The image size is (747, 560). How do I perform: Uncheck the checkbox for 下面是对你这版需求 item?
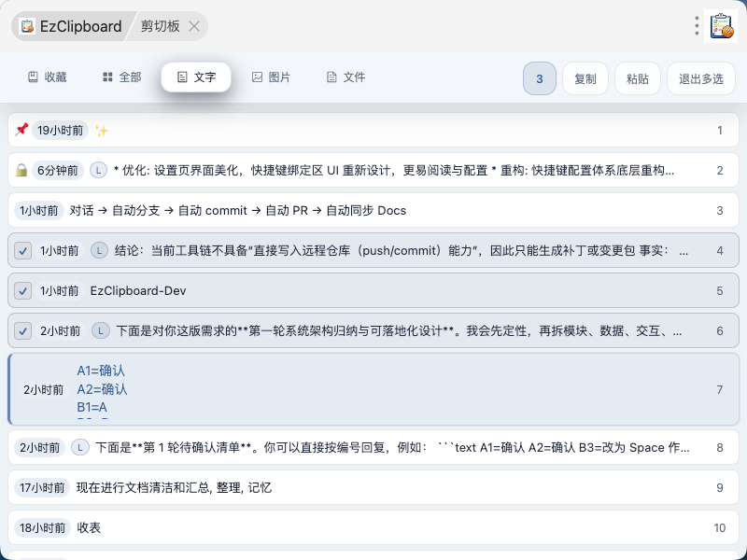(22, 331)
